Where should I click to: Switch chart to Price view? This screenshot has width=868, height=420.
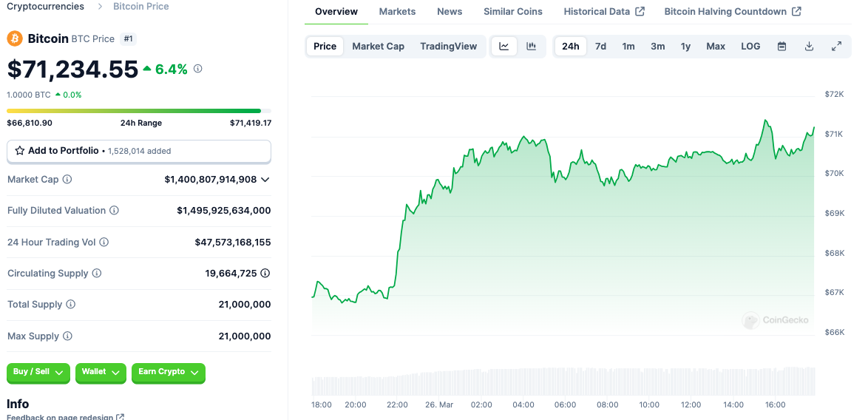point(325,47)
